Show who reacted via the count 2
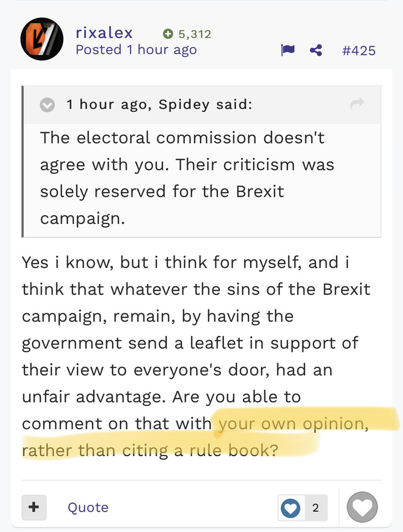 coord(316,508)
